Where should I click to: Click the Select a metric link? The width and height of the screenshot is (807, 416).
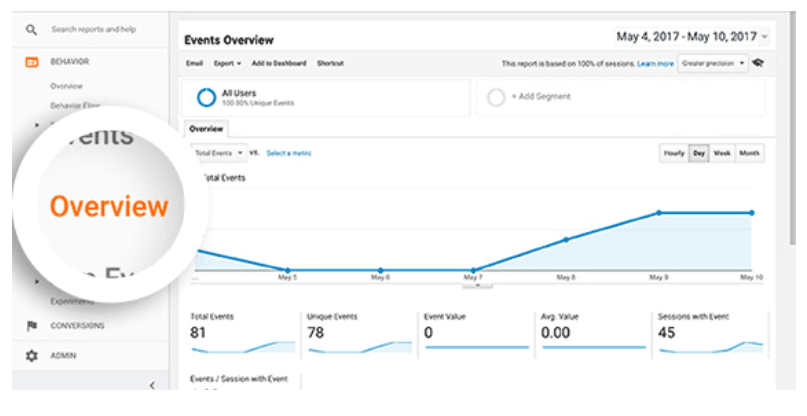[289, 153]
